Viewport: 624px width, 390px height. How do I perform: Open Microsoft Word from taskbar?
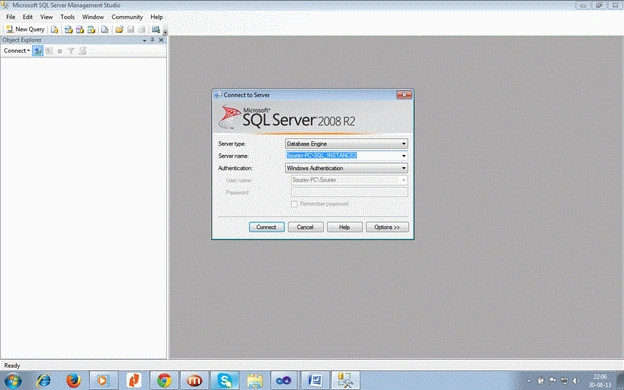315,381
